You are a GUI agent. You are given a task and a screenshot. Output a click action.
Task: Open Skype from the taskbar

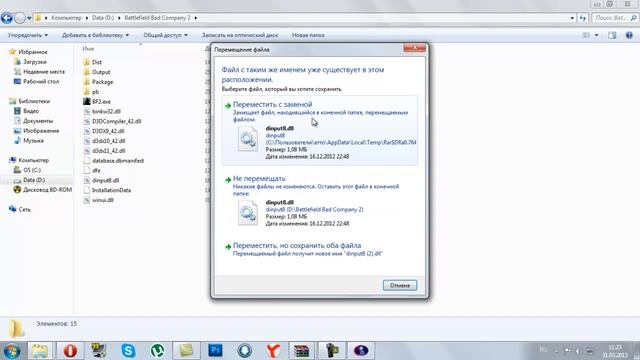[x=128, y=351]
